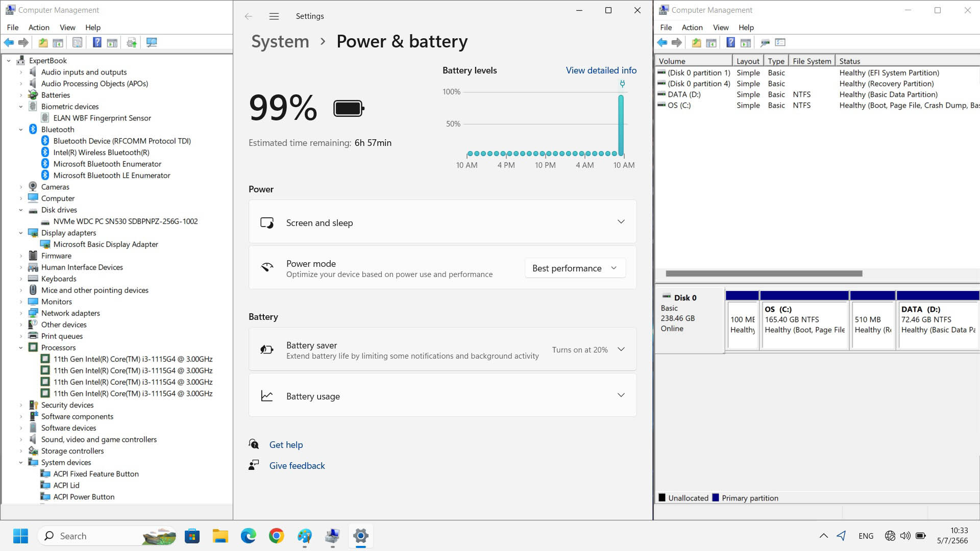The image size is (980, 551).
Task: Toggle console tree icon in Disk Management toolbar
Action: coord(711,43)
